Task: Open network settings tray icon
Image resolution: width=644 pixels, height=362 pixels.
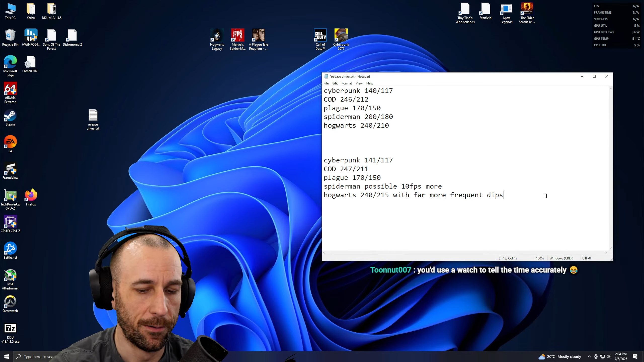Action: [602, 356]
